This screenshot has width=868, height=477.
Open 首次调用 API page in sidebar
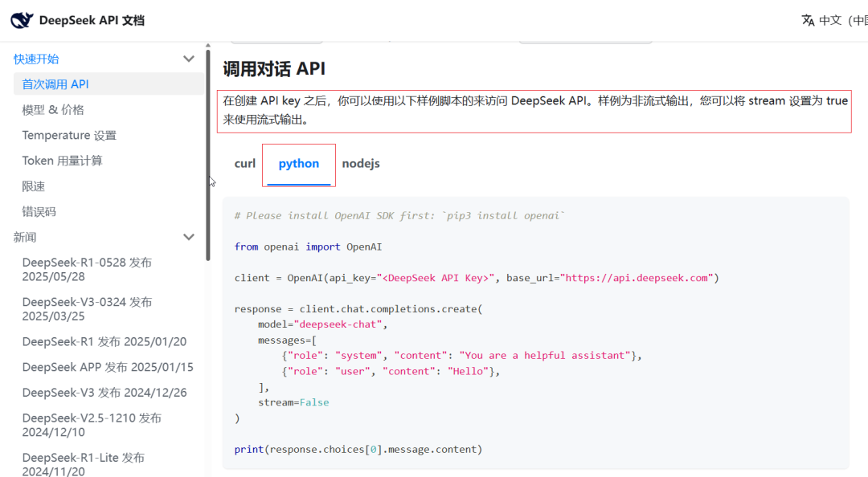pos(55,84)
